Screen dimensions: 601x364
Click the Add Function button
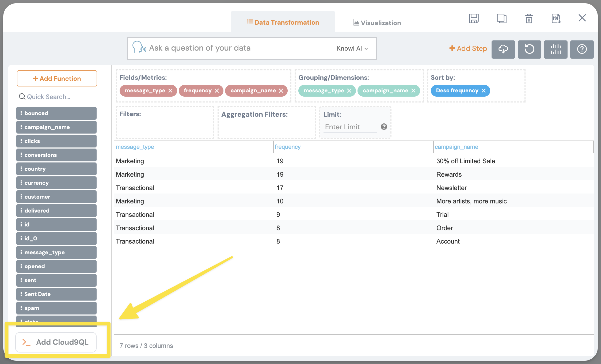(57, 78)
